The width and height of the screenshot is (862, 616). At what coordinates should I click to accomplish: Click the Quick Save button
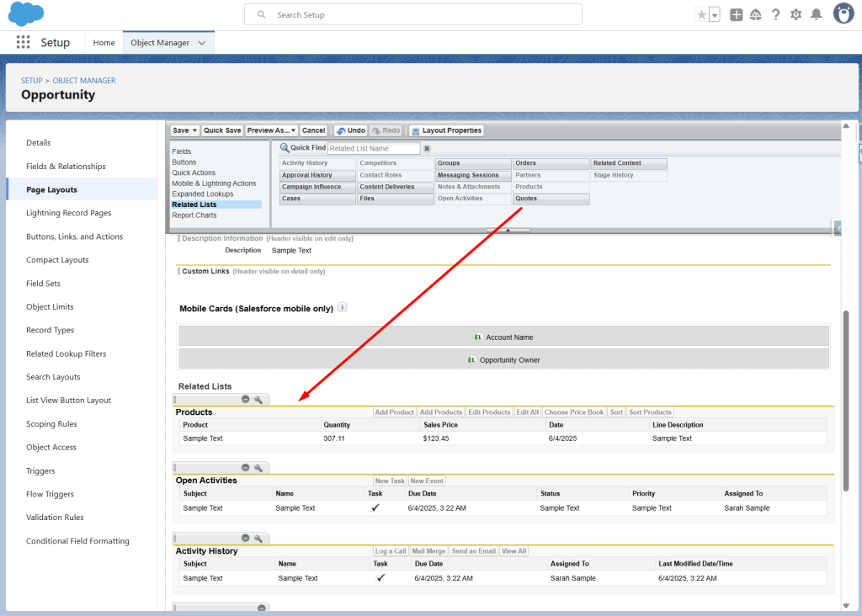[222, 130]
